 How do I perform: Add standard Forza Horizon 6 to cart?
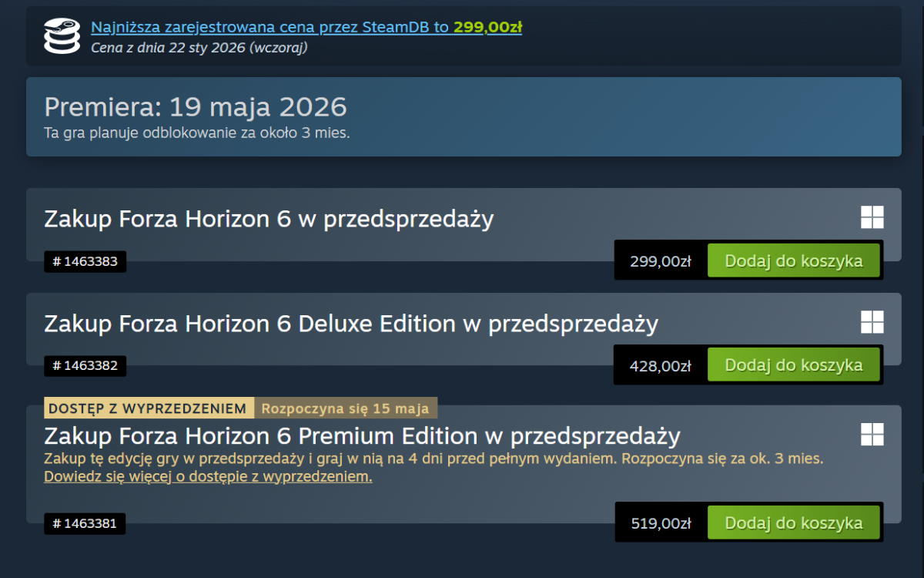[793, 260]
